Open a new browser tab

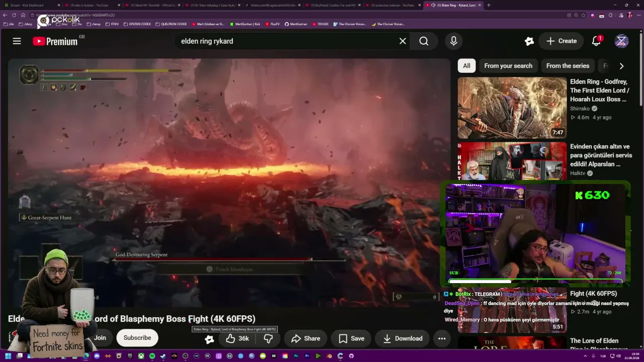click(489, 5)
